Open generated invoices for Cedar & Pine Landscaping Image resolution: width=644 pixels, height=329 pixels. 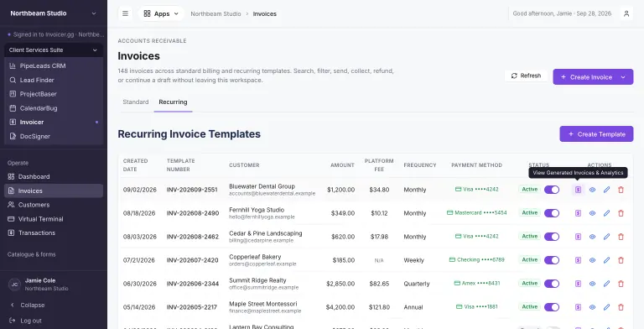point(578,237)
